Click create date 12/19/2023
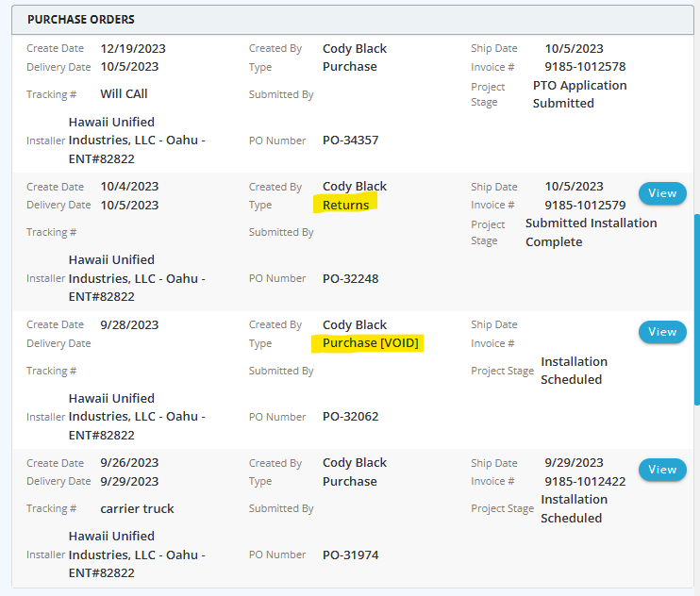700x596 pixels. click(133, 48)
